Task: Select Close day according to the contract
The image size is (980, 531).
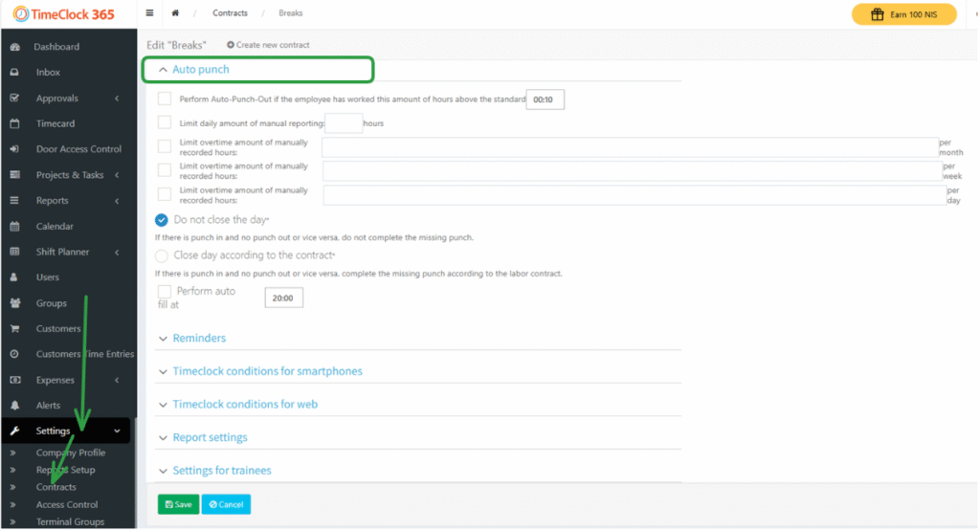Action: click(162, 255)
